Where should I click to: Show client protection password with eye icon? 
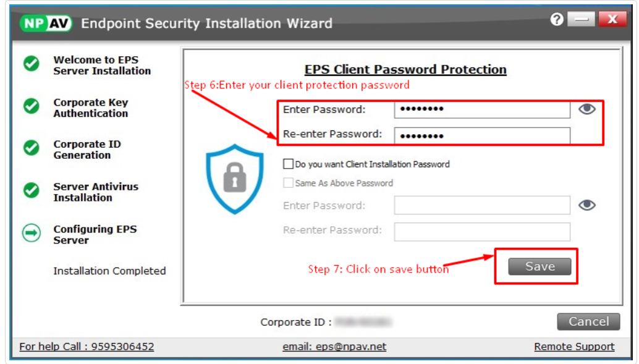pos(586,109)
